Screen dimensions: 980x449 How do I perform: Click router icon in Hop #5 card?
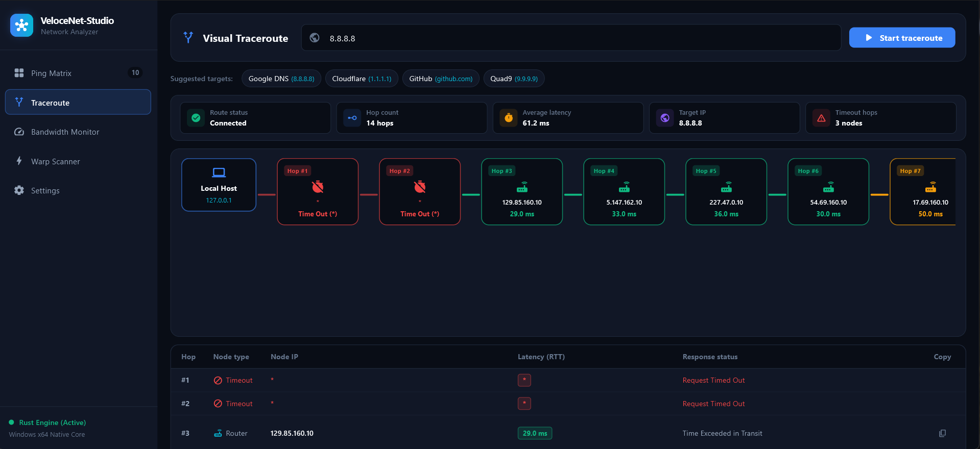[726, 187]
